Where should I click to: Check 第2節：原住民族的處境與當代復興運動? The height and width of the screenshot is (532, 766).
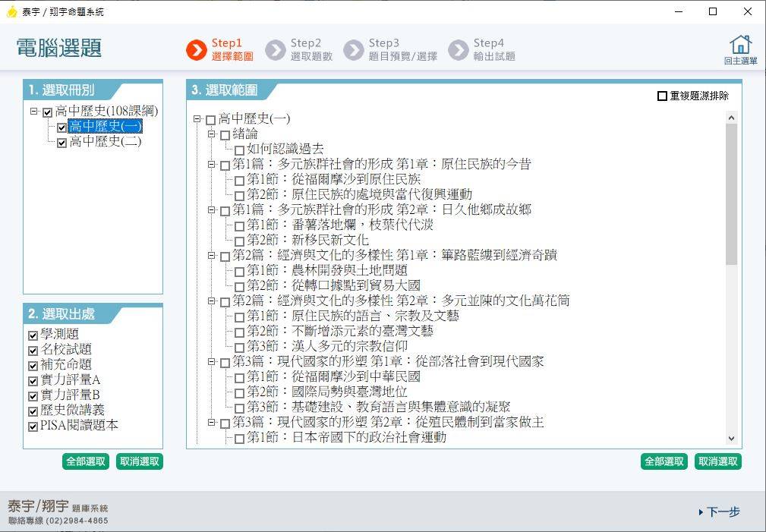point(239,195)
